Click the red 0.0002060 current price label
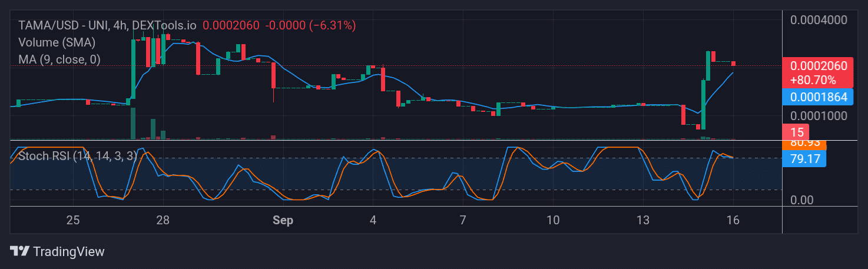 point(819,66)
